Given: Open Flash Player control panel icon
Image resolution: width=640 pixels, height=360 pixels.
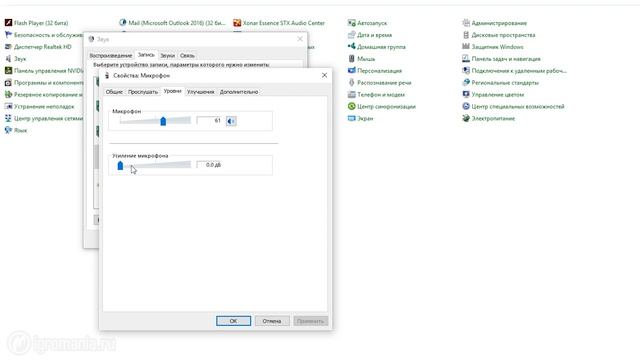Looking at the screenshot, I should [x=8, y=23].
